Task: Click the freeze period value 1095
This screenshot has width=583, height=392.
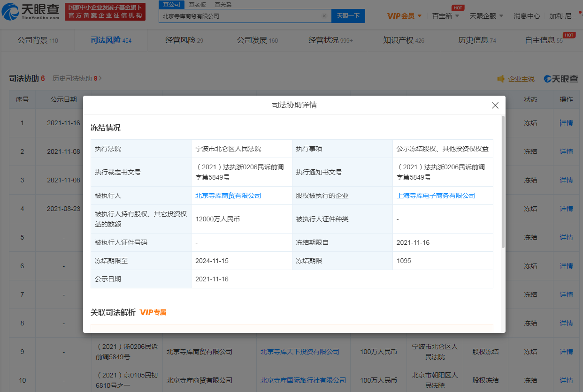Action: click(404, 261)
